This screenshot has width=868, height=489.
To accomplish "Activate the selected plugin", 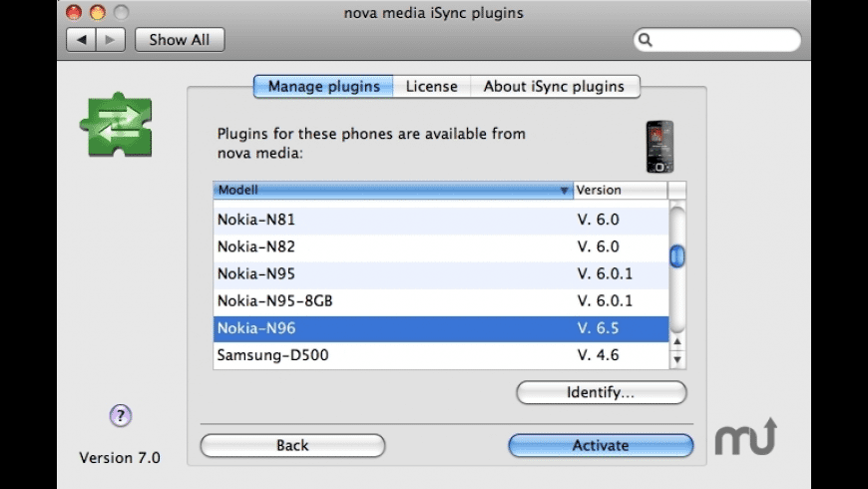I will (x=601, y=445).
